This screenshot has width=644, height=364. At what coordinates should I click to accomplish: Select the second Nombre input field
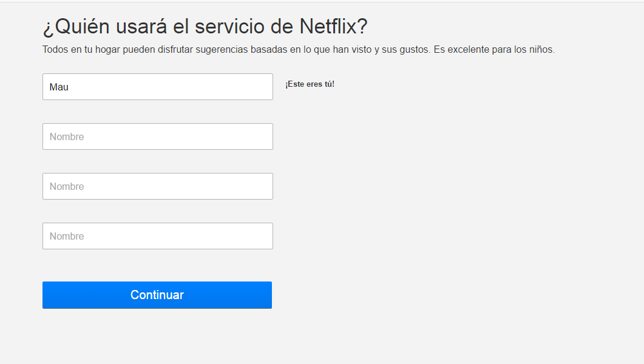point(158,136)
